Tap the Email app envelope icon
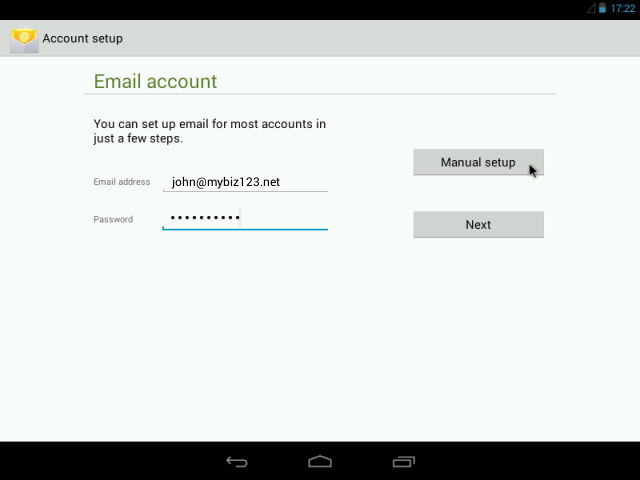640x480 pixels. click(x=24, y=40)
